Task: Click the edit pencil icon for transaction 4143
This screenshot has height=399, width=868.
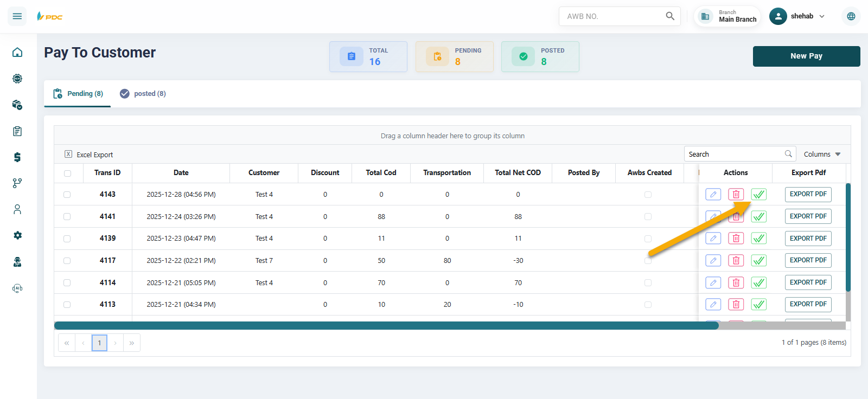Action: (713, 194)
